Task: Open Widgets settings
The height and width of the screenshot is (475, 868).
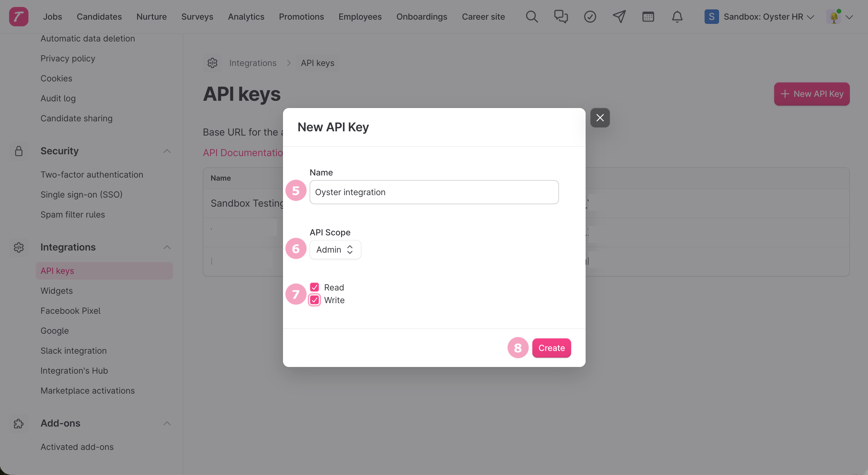Action: pos(57,291)
